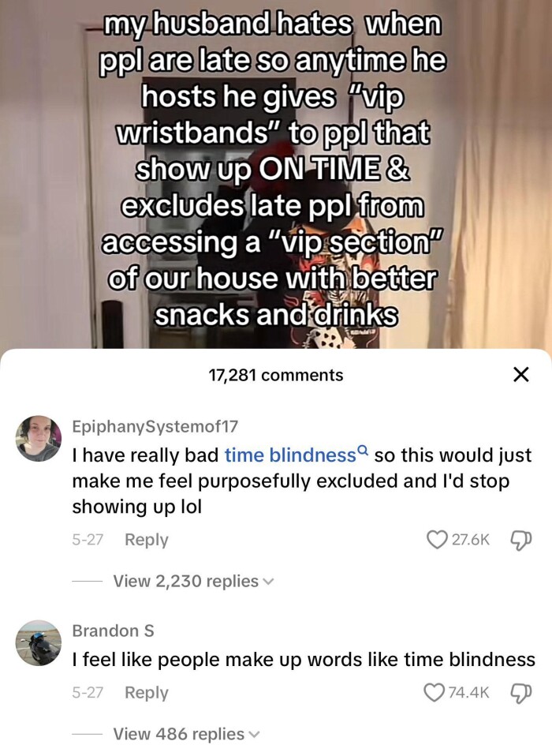Open the EpiphanySystemof17 username

155,426
